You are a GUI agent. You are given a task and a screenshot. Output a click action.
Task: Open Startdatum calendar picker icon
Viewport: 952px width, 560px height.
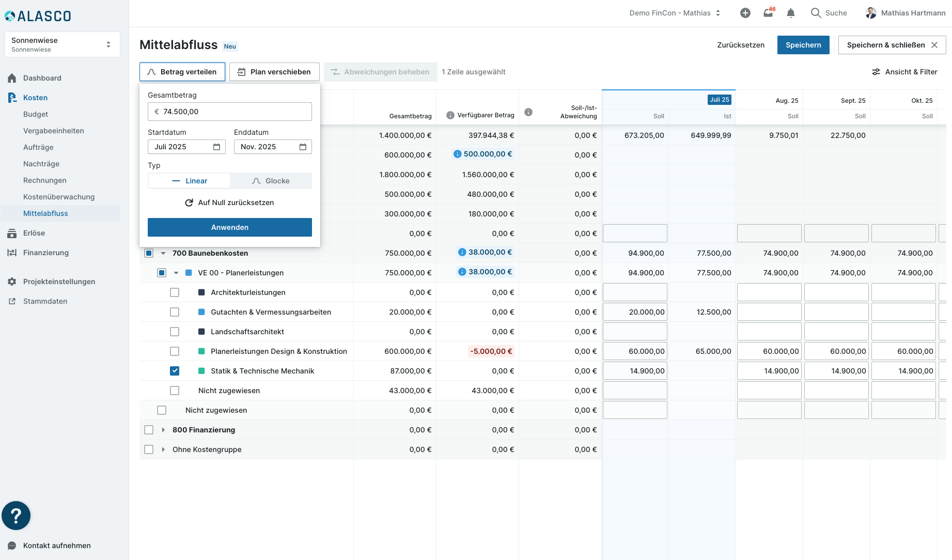(216, 147)
